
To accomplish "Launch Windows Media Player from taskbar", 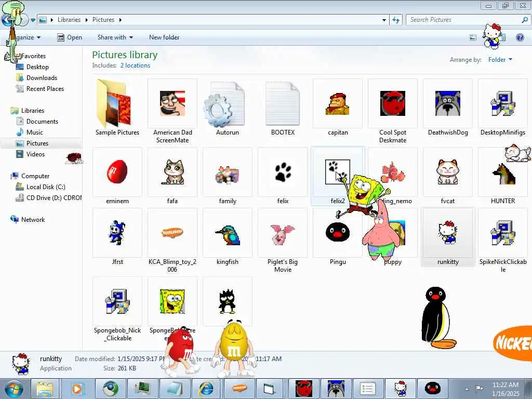I will (x=77, y=389).
